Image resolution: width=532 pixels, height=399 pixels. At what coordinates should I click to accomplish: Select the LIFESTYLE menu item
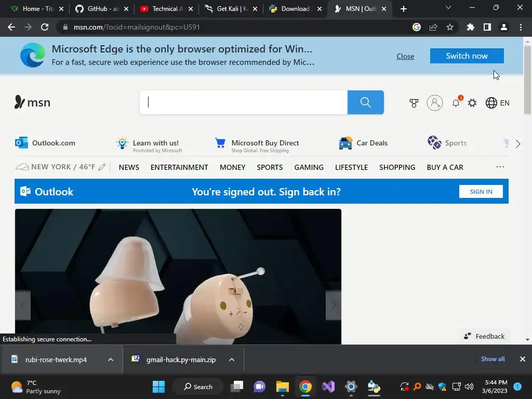point(352,167)
